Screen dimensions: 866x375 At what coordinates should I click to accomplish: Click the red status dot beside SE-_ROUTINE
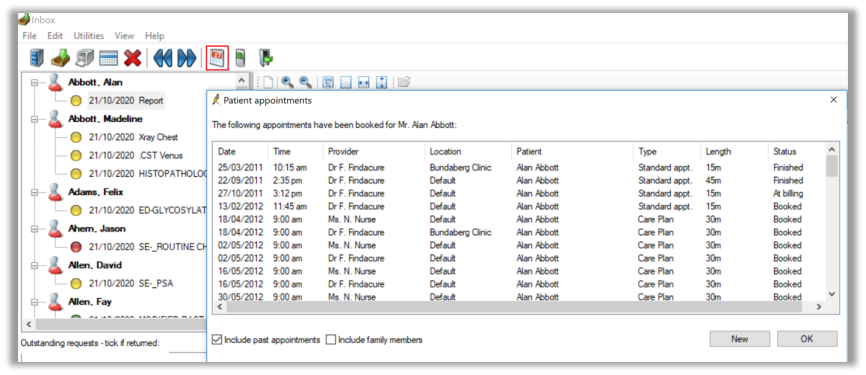tap(76, 247)
